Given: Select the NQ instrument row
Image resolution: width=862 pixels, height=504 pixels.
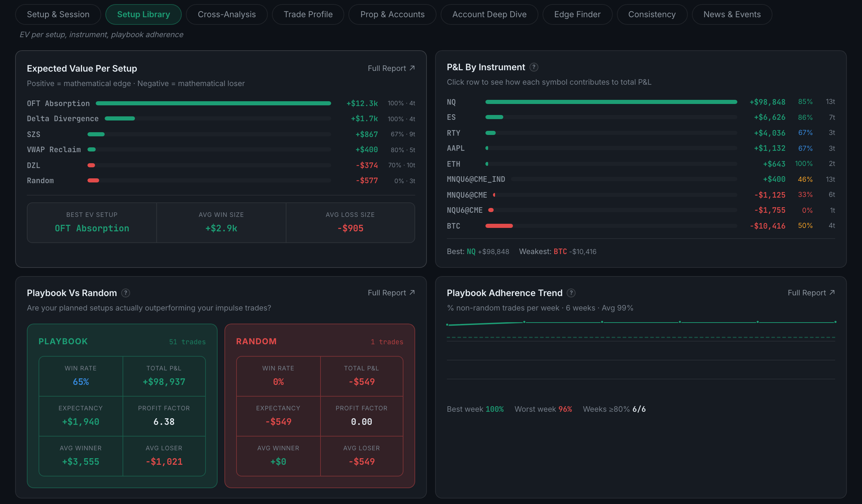Looking at the screenshot, I should (x=641, y=102).
